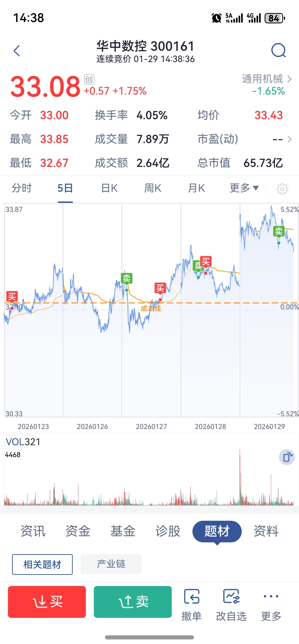299x644 pixels.
Task: Expand the 市盈(动) row arrow
Action: [289, 139]
